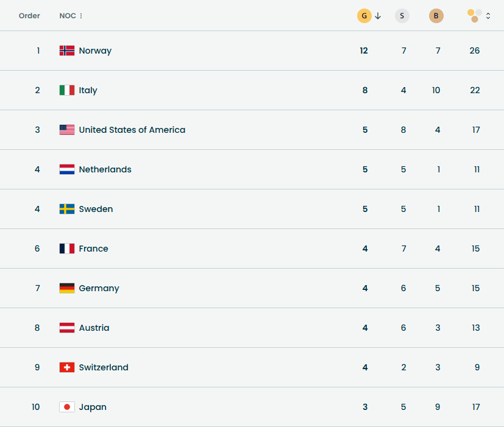Sort by silver medal column
Viewport: 504px width, 427px height.
coord(402,16)
